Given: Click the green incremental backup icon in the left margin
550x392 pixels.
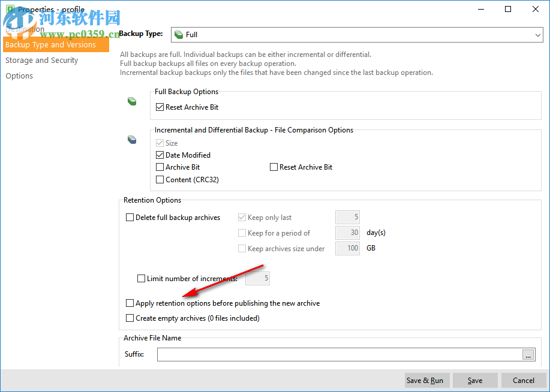Looking at the screenshot, I should pyautogui.click(x=132, y=140).
